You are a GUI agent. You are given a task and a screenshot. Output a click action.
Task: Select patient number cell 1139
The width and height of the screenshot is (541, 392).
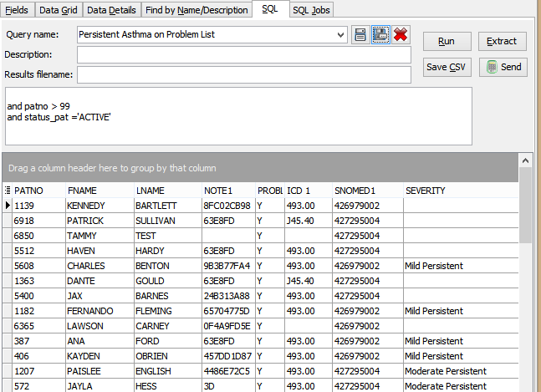(x=38, y=206)
